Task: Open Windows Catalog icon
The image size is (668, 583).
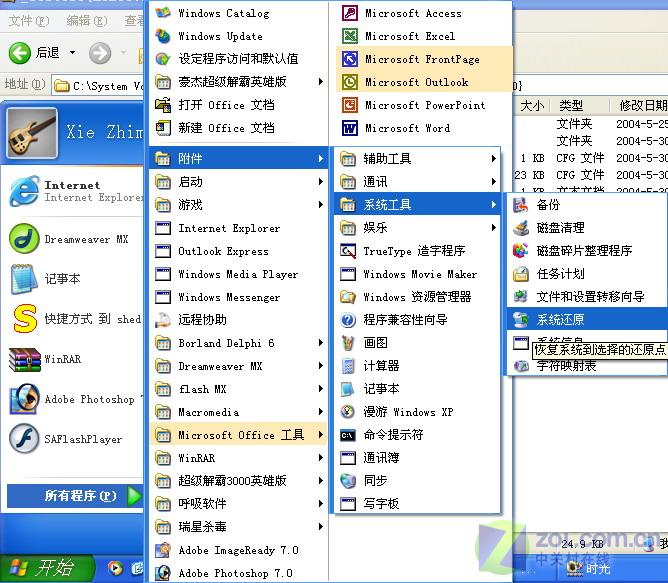Action: pos(163,13)
